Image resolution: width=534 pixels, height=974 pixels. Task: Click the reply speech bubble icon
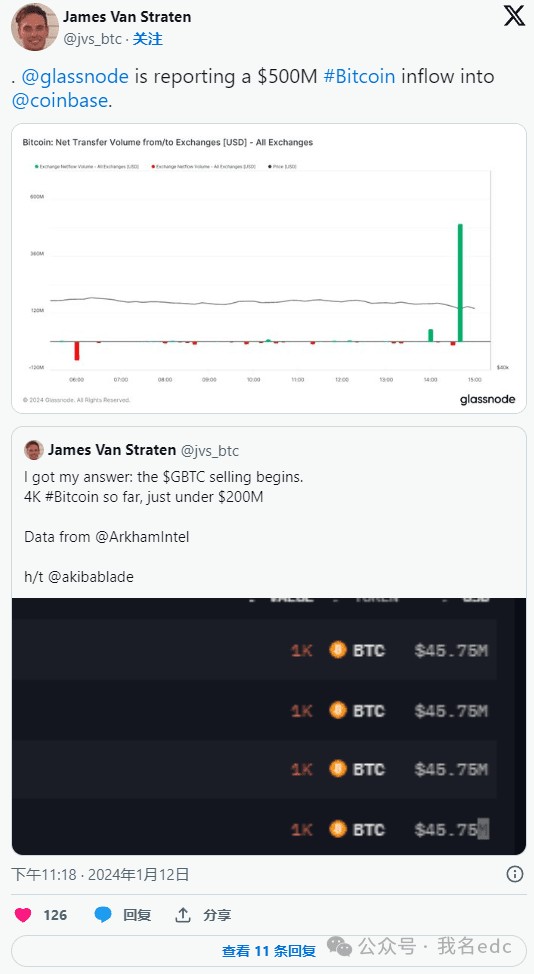pyautogui.click(x=103, y=914)
